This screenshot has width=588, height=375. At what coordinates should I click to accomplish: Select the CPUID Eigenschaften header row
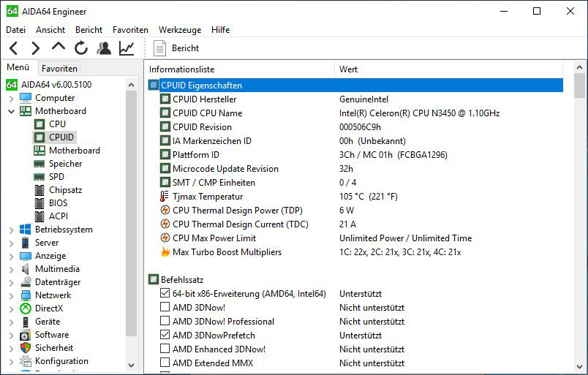point(355,85)
